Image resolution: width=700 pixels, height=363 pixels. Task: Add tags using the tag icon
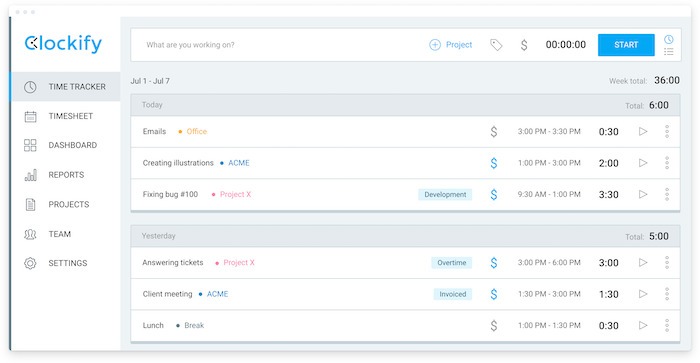pos(496,45)
